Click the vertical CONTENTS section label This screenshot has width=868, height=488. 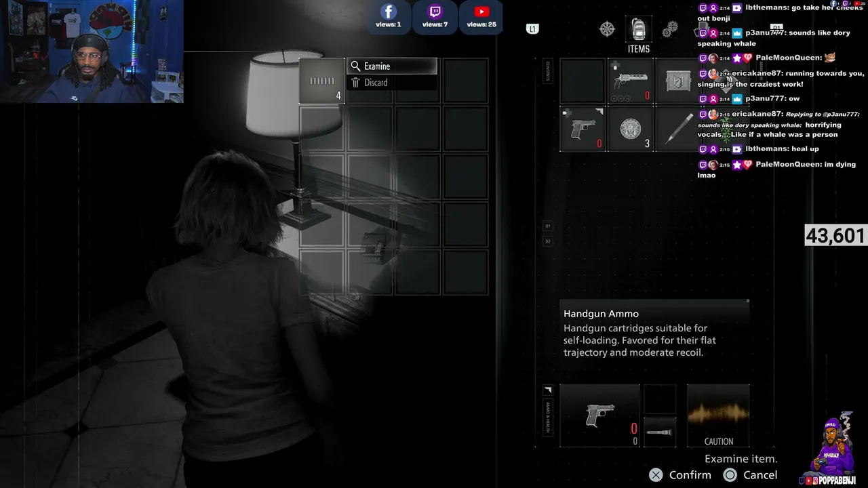pos(548,71)
